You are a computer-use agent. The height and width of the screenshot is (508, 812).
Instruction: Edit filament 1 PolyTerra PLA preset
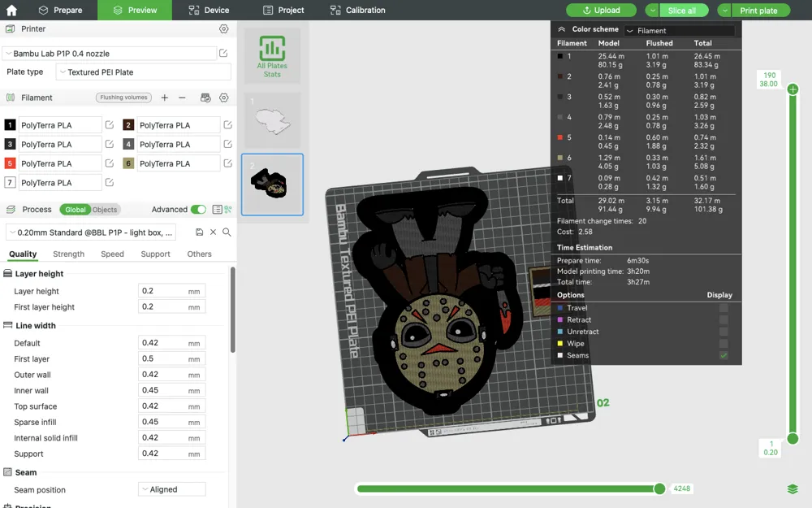tap(110, 125)
